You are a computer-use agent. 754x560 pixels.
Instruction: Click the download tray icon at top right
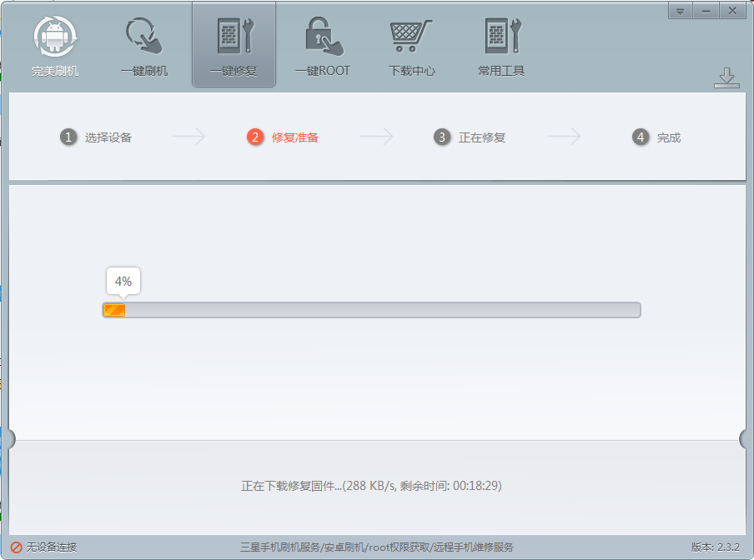(726, 77)
